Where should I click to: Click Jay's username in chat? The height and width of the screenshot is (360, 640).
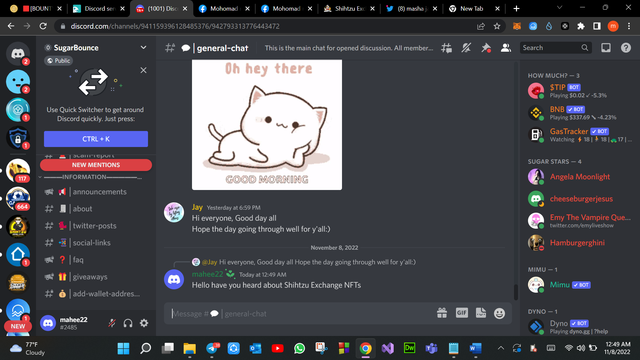coord(197,207)
